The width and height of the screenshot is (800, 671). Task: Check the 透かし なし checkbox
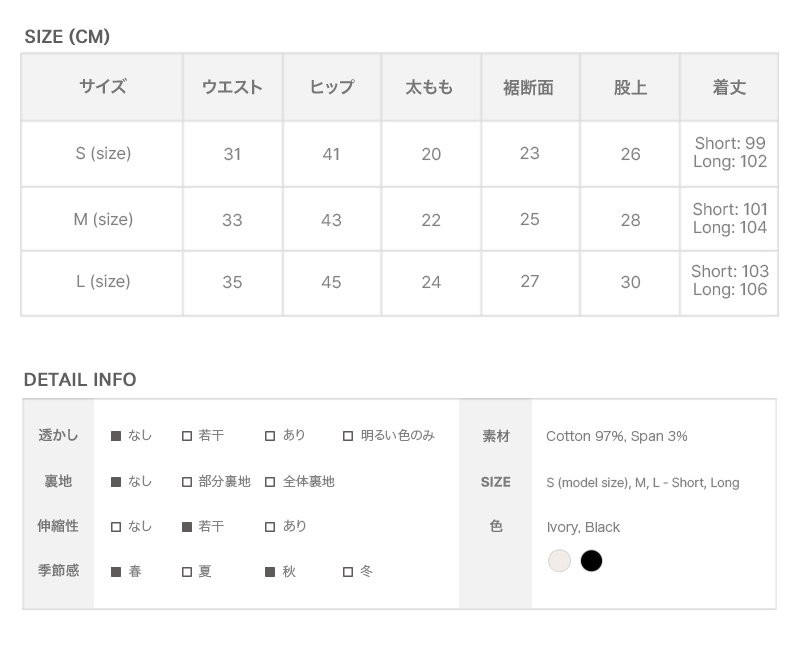click(x=116, y=436)
